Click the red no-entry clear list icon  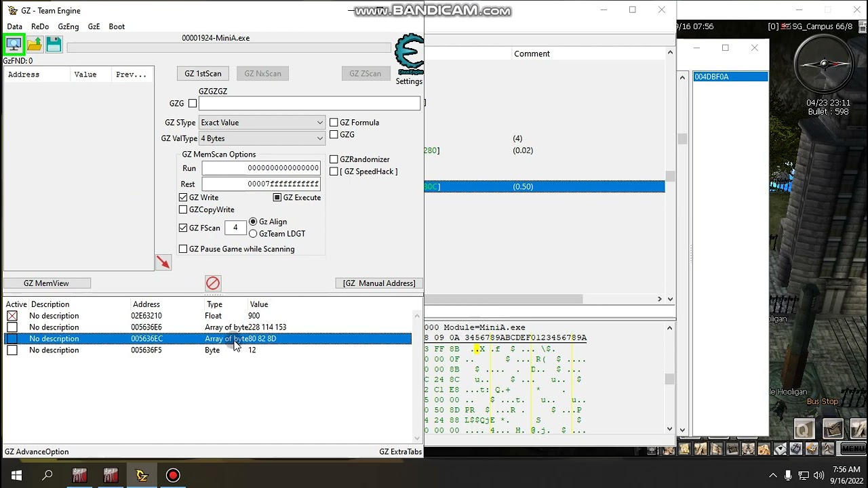point(213,283)
